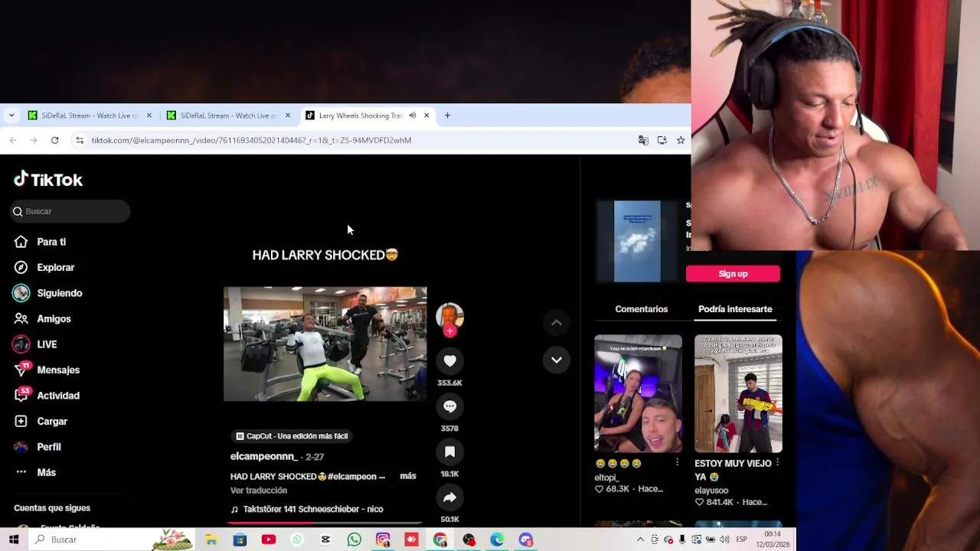Share video with the arrow icon

tap(449, 497)
